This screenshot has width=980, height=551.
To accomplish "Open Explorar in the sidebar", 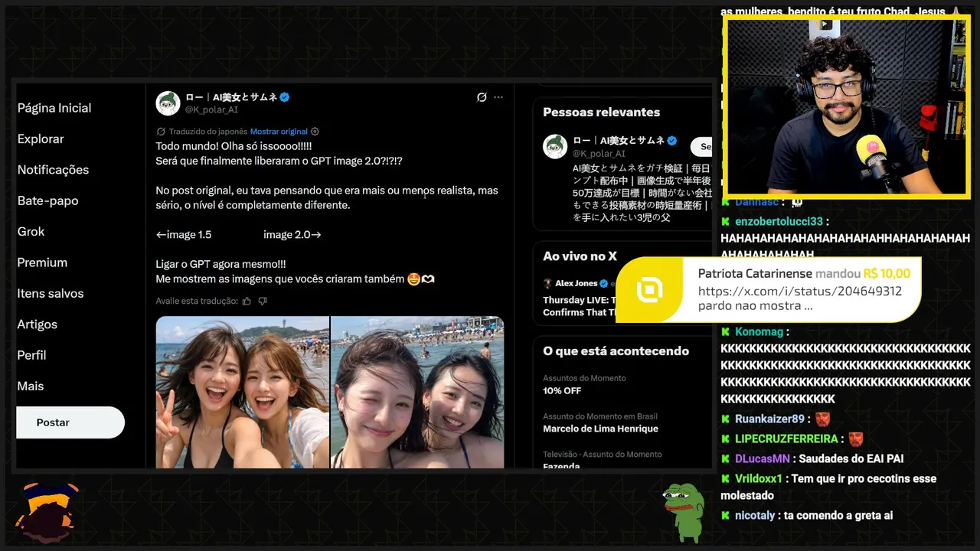I will tap(41, 139).
